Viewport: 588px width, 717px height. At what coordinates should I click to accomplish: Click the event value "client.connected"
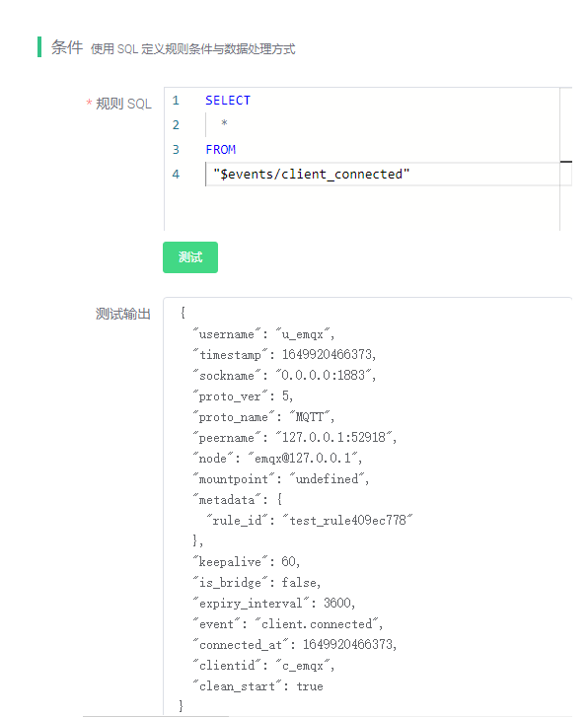(x=317, y=624)
